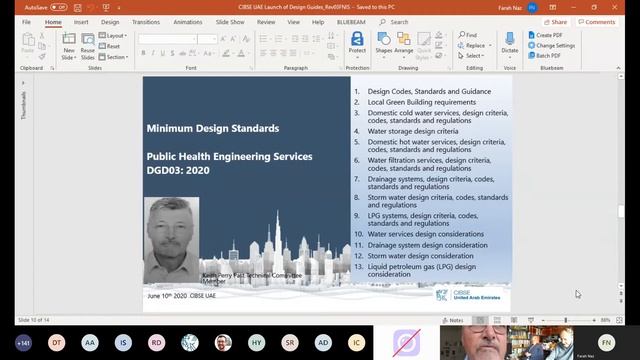Image resolution: width=640 pixels, height=360 pixels.
Task: Click the vertical slide scrollbar thumb
Action: (621, 211)
